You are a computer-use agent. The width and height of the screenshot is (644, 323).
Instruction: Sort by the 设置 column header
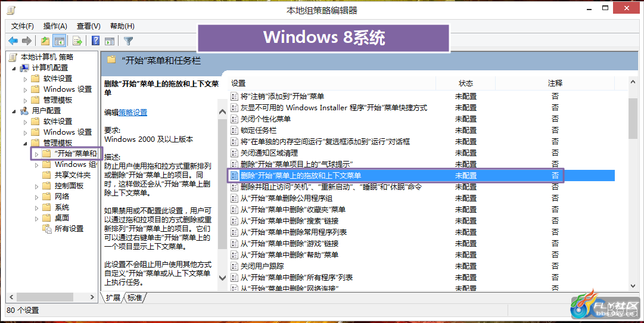[x=332, y=83]
